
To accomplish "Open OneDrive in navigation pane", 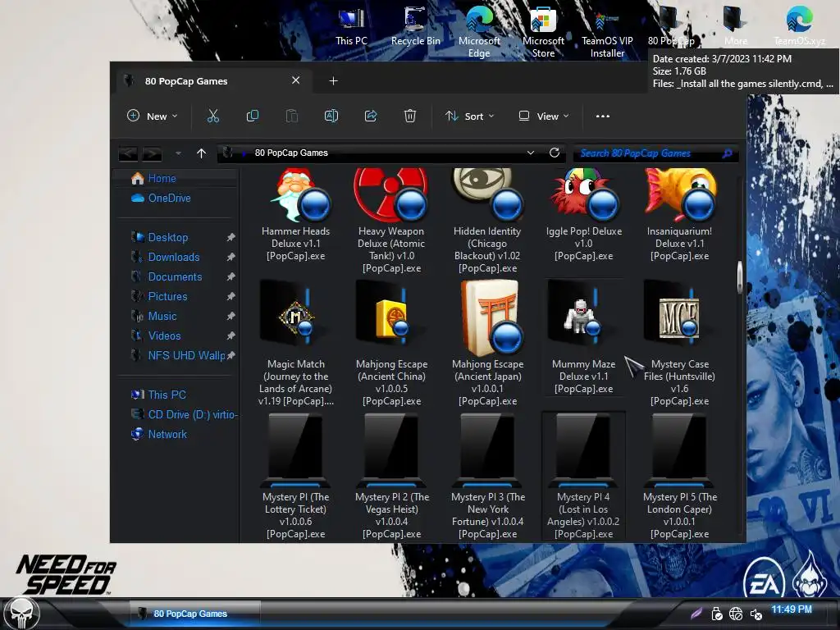I will [x=161, y=199].
